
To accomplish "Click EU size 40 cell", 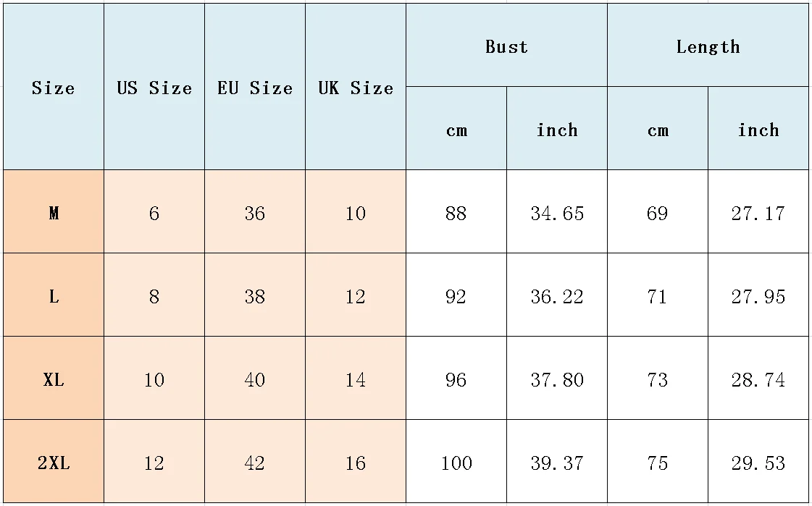I will click(255, 378).
